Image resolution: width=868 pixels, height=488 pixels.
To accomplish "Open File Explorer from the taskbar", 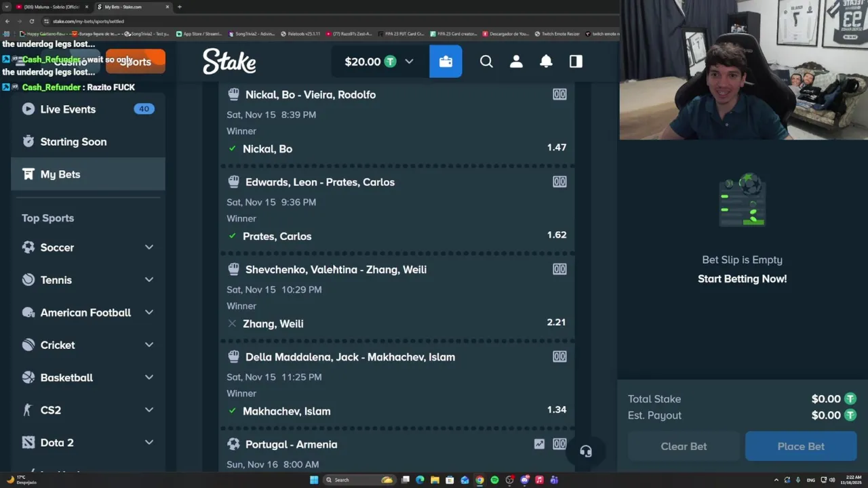I will [x=435, y=480].
